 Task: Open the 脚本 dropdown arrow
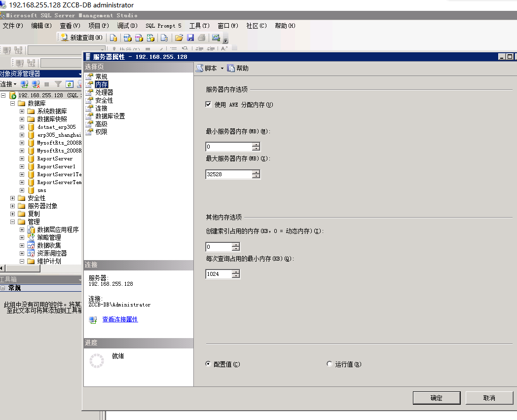click(222, 69)
